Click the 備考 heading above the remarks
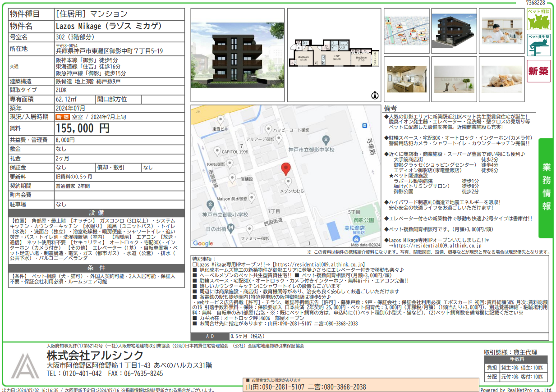Image resolution: width=556 pixels, height=392 pixels. click(x=391, y=109)
